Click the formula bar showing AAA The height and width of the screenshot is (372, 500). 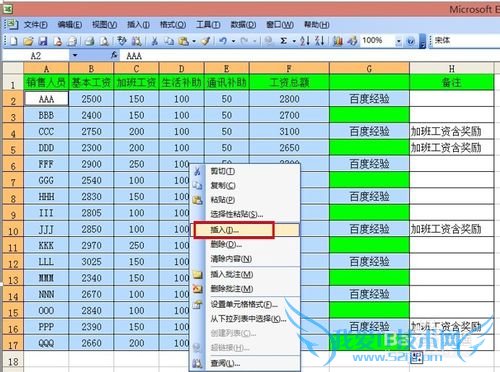(310, 55)
